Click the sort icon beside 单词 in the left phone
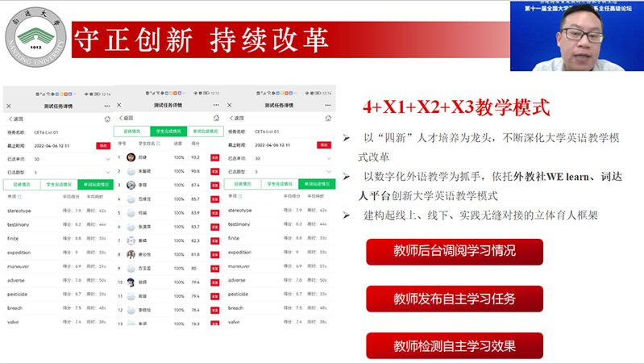The width and height of the screenshot is (644, 364). (20, 196)
